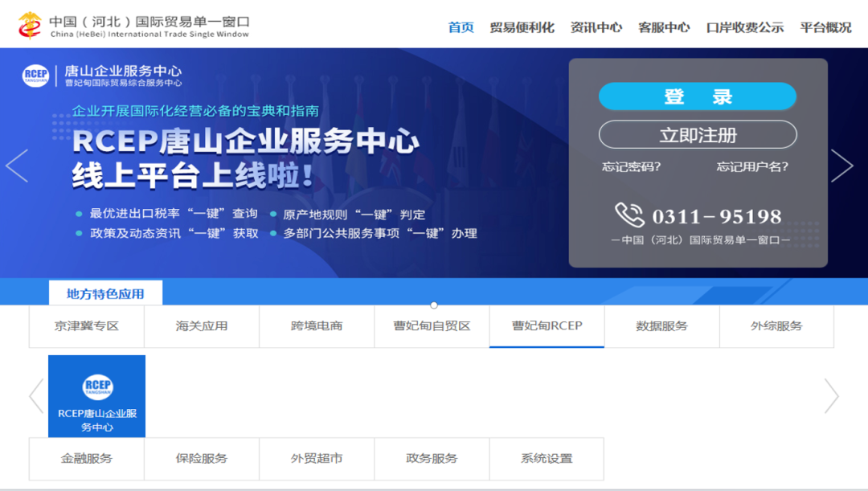Select the 地方特色应用 tab
This screenshot has height=491, width=868.
[x=106, y=293]
